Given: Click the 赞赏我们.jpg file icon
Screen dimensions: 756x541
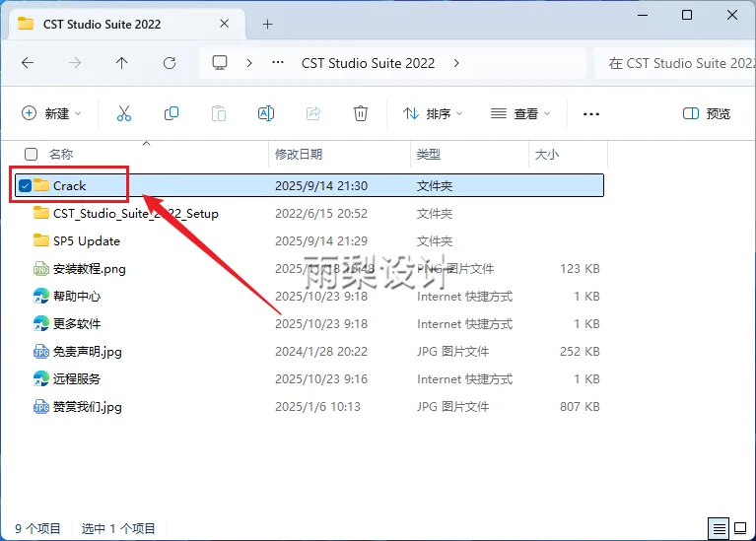Looking at the screenshot, I should (x=41, y=407).
